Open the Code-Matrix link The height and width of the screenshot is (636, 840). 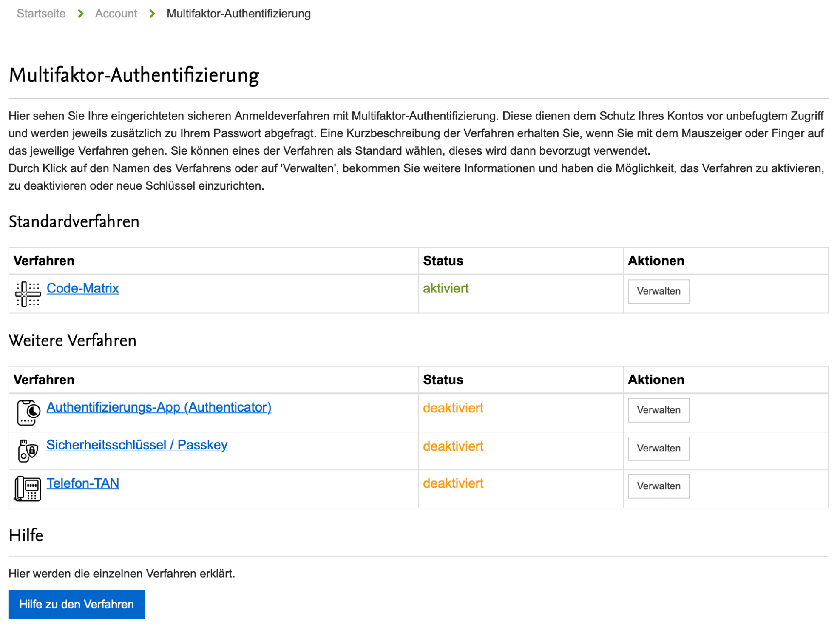click(82, 288)
